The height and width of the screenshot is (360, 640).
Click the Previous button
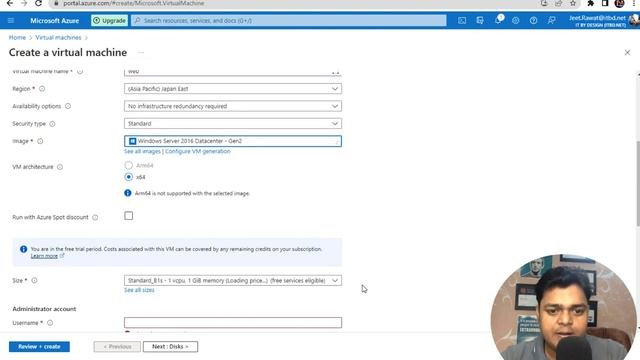[x=117, y=347]
